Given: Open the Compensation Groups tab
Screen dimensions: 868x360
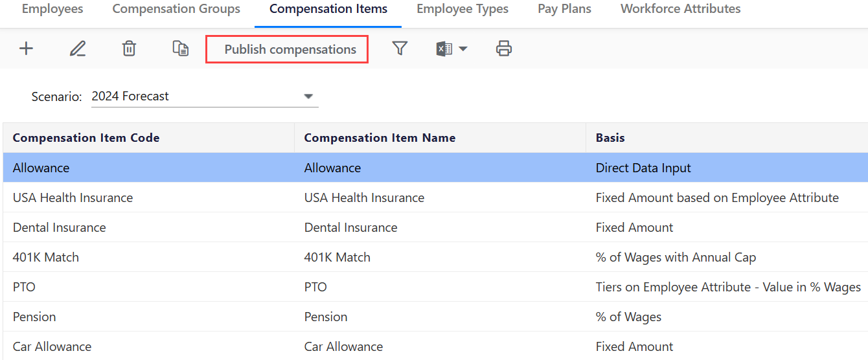Looking at the screenshot, I should pyautogui.click(x=176, y=9).
